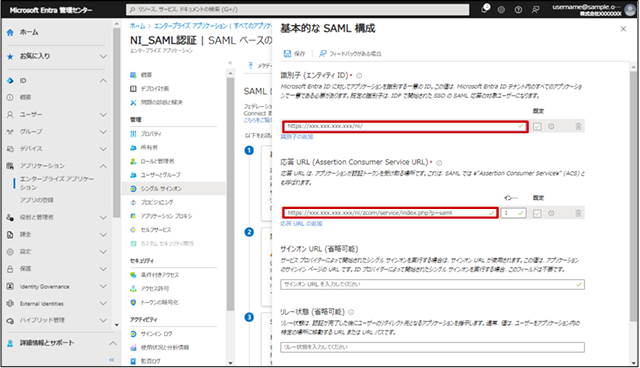This screenshot has height=368, width=640.
Task: Expand Identity Governance section
Action: pyautogui.click(x=103, y=286)
